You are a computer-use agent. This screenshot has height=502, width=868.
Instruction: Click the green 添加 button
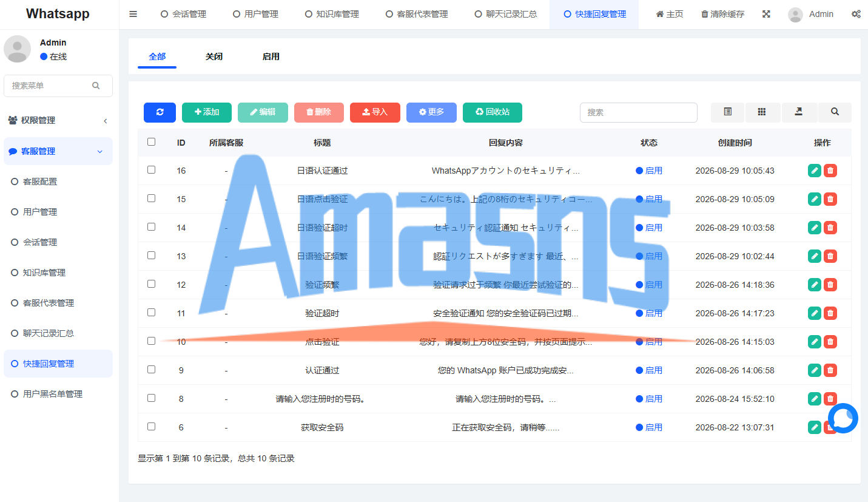tap(207, 112)
